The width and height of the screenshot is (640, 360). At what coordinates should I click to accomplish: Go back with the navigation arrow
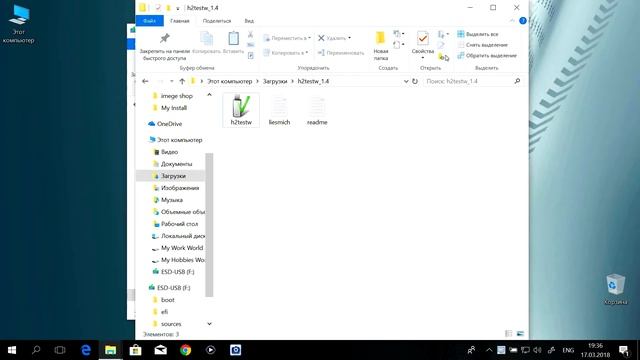(145, 81)
